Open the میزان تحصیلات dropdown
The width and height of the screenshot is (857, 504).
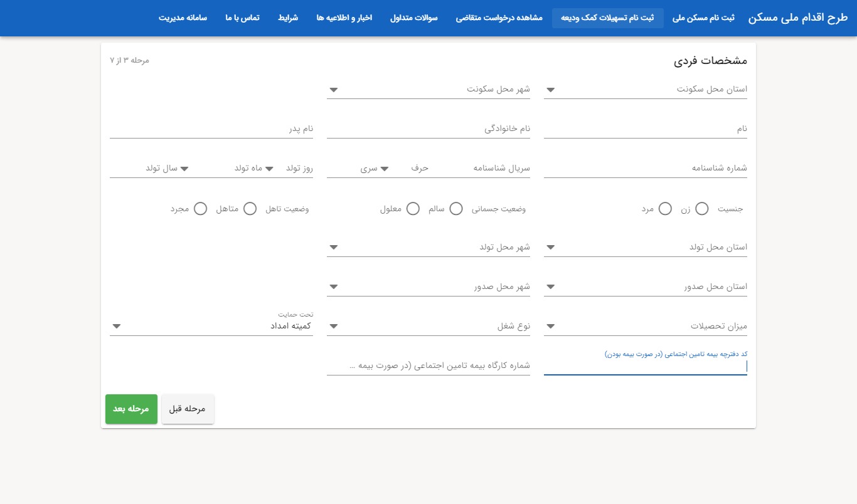[x=645, y=327]
